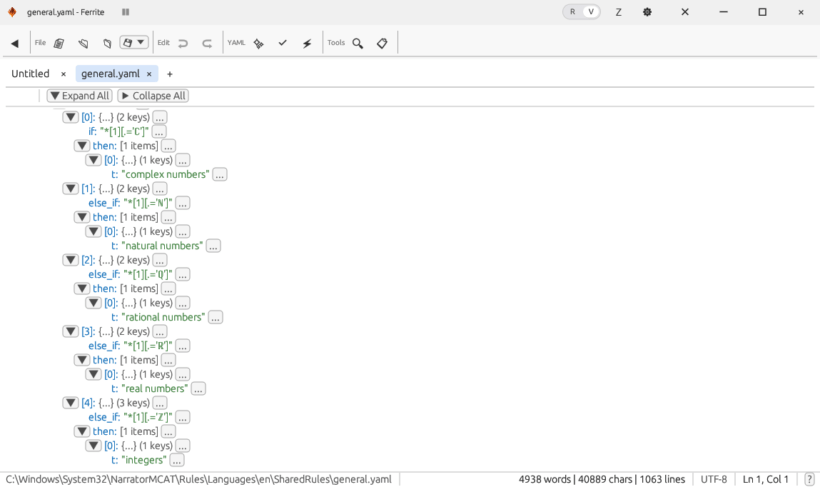The width and height of the screenshot is (820, 487).
Task: Switch to the Untitled tab
Action: [30, 74]
